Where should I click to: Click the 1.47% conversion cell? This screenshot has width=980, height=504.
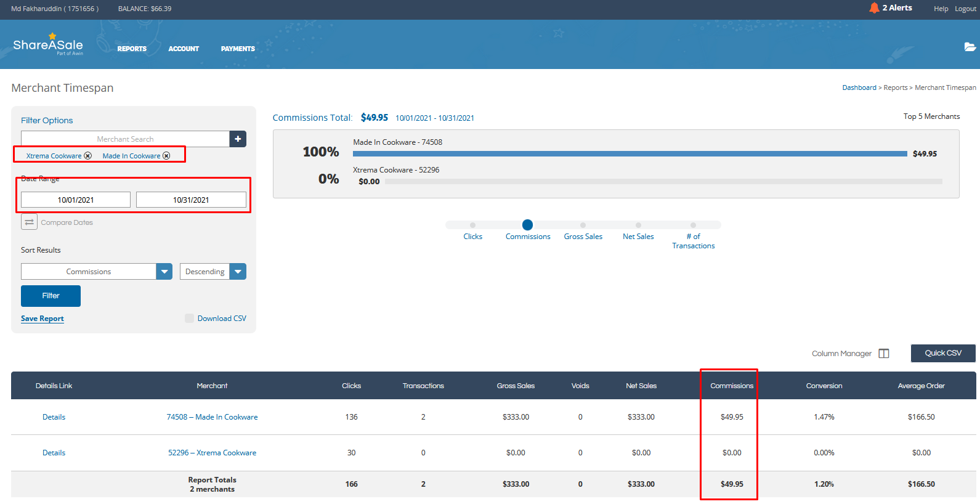pyautogui.click(x=824, y=417)
